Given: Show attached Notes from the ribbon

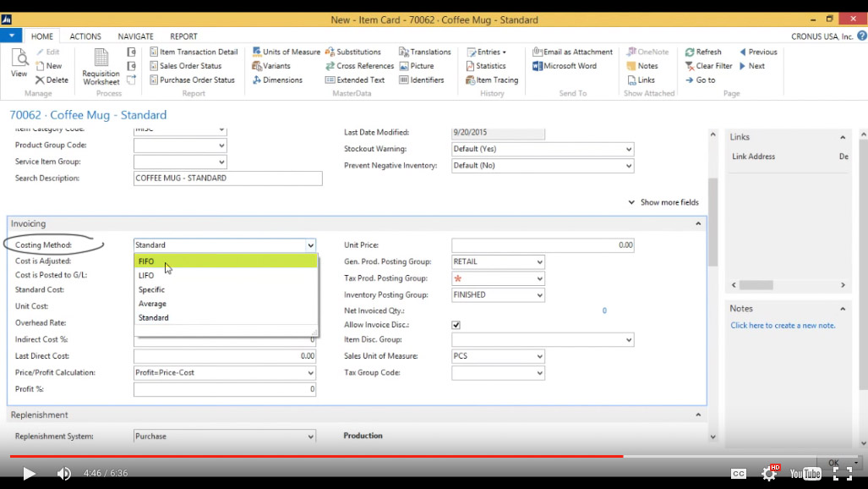Looking at the screenshot, I should click(642, 66).
